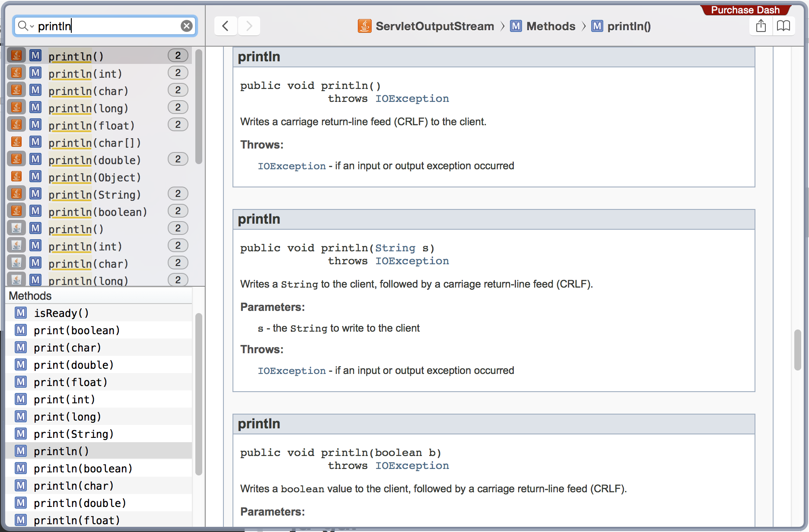This screenshot has height=532, width=809.
Task: Select print(char) in Methods list
Action: pyautogui.click(x=99, y=348)
